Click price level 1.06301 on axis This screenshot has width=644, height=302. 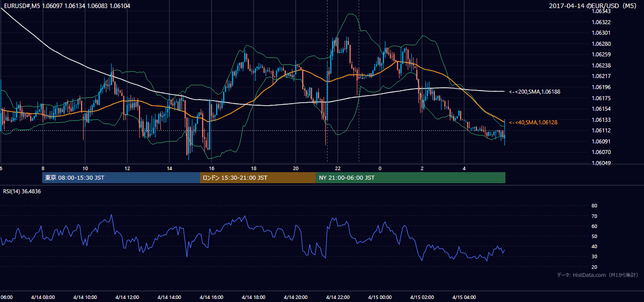click(601, 33)
